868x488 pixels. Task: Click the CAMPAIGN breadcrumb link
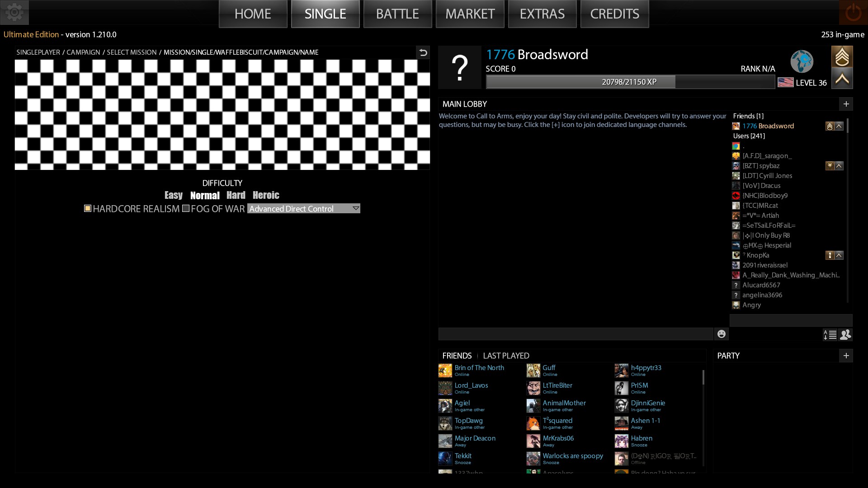tap(83, 52)
